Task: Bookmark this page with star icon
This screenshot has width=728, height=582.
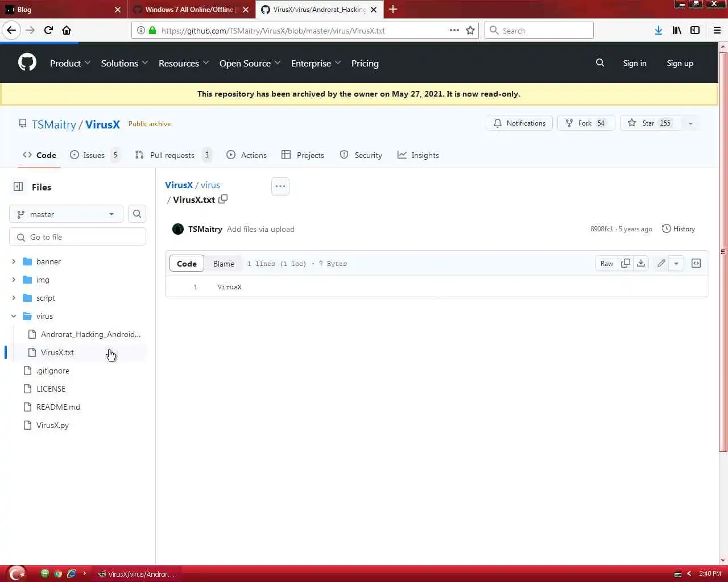Action: click(x=470, y=30)
